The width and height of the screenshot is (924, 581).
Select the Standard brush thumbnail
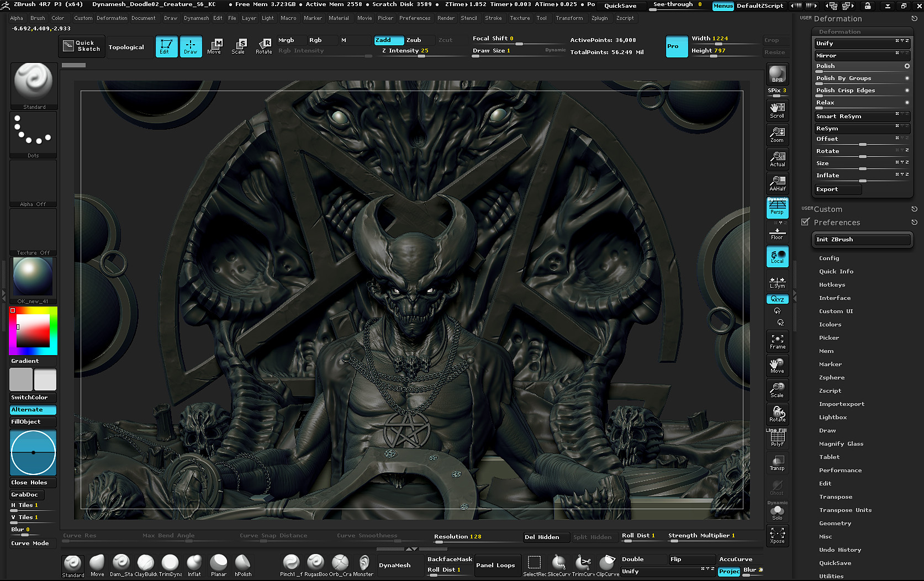click(x=33, y=86)
